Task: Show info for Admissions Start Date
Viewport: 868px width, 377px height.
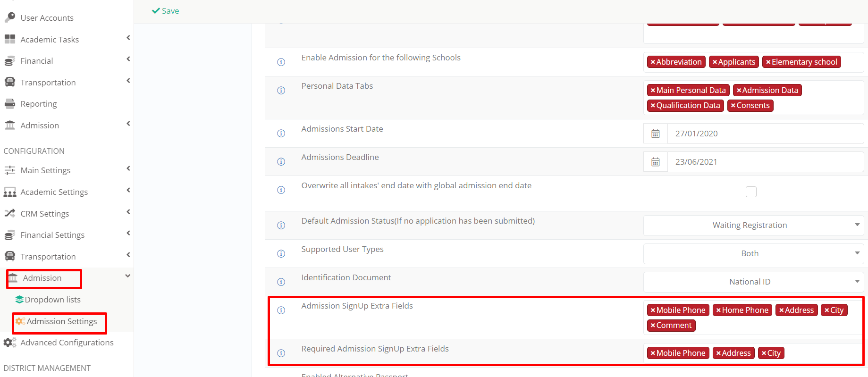Action: click(x=281, y=133)
